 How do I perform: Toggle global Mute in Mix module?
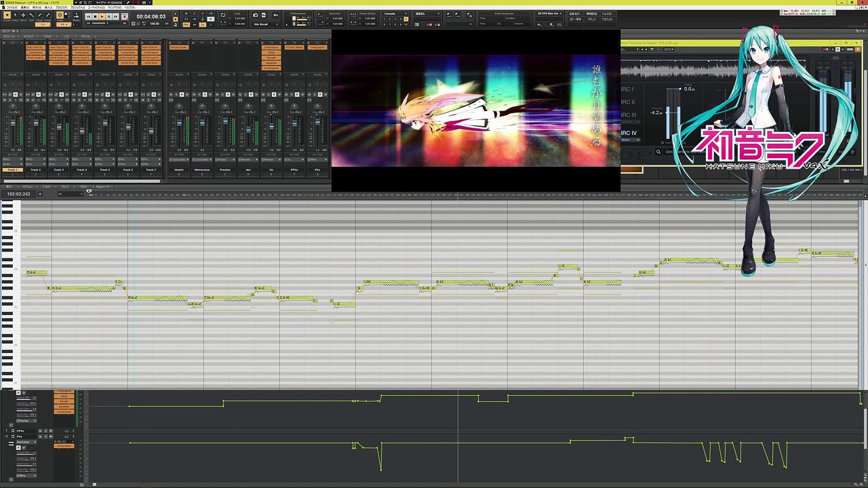[x=186, y=13]
